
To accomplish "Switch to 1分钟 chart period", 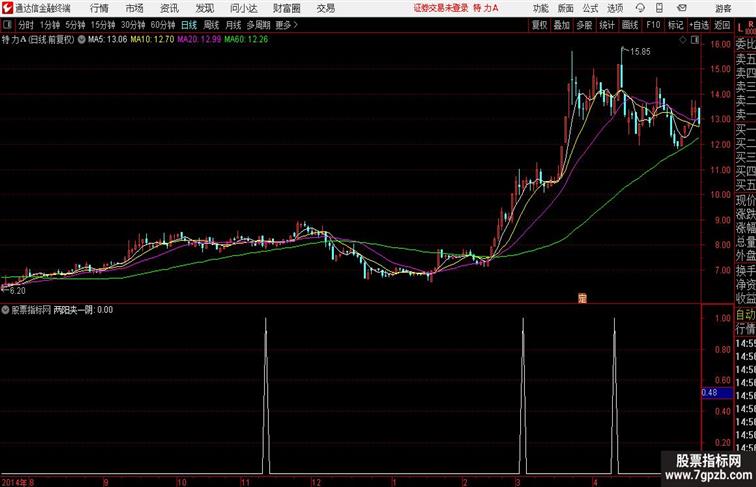I will pyautogui.click(x=50, y=25).
